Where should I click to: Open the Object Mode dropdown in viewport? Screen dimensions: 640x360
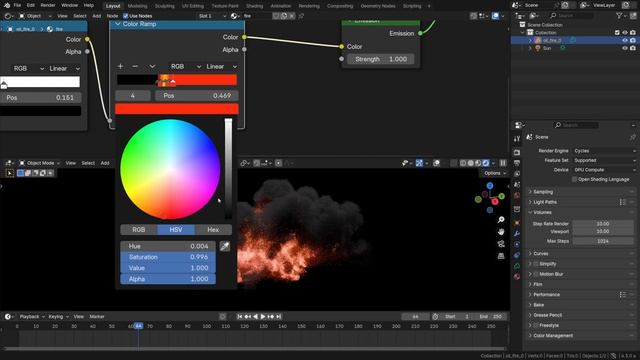39,163
